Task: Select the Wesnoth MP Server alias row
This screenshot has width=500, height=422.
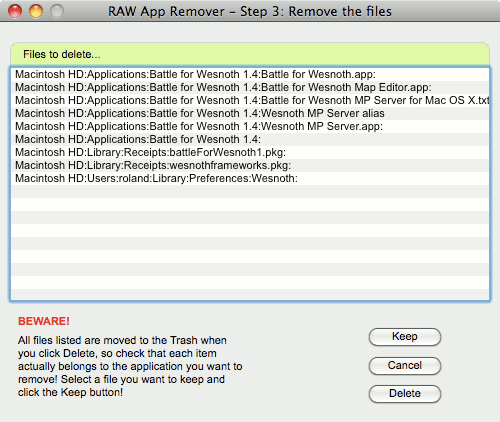Action: [250, 113]
